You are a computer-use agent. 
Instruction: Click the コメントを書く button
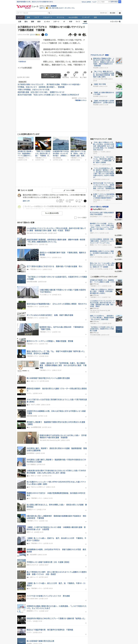[x=69, y=190]
